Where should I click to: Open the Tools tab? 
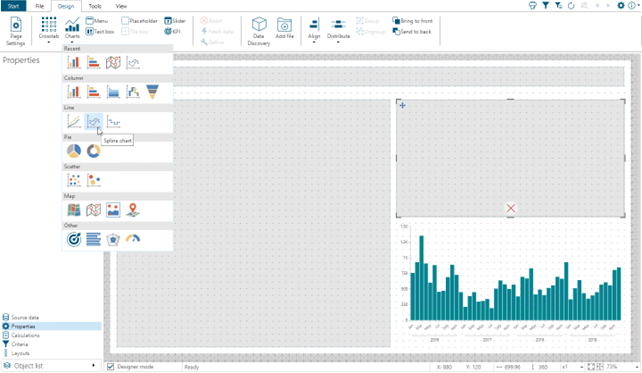[95, 6]
